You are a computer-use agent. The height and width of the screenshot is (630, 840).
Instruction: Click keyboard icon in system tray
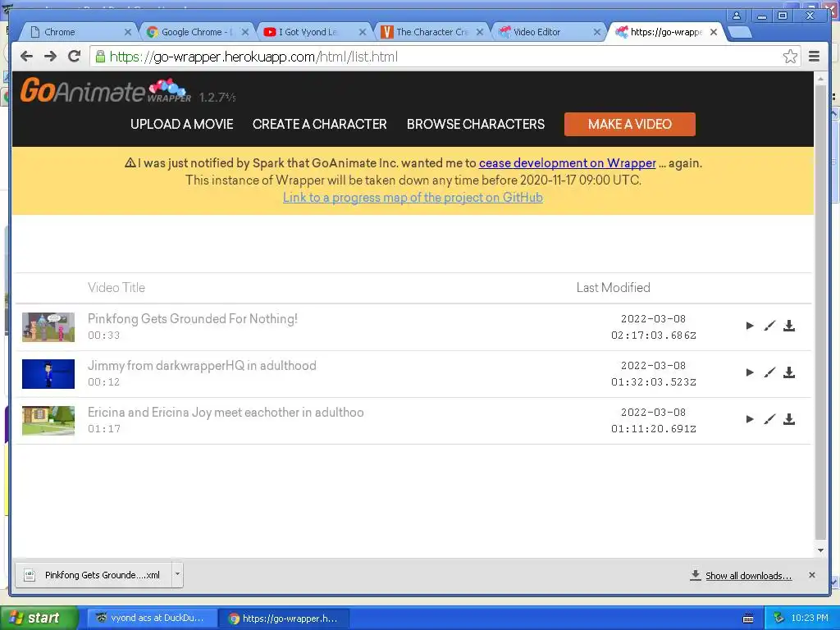click(748, 619)
